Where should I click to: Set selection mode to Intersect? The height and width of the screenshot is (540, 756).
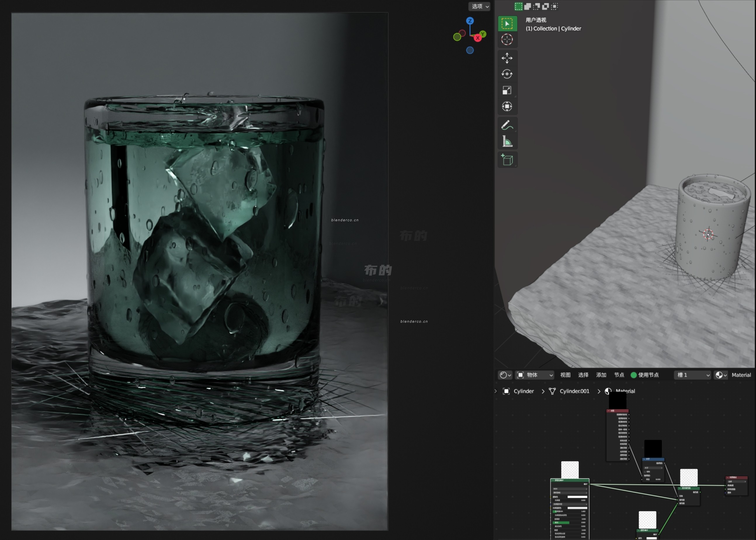554,6
